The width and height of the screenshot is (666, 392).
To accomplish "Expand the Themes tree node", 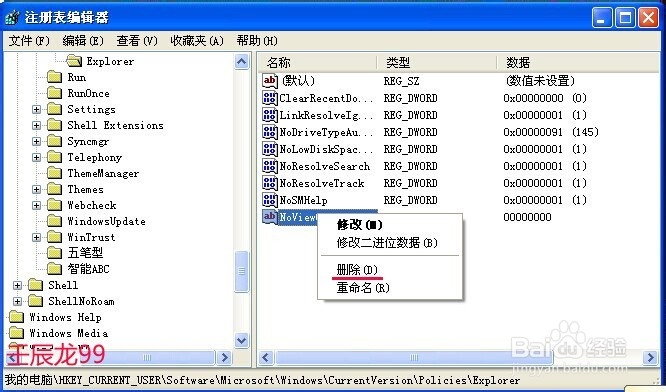I will (37, 189).
